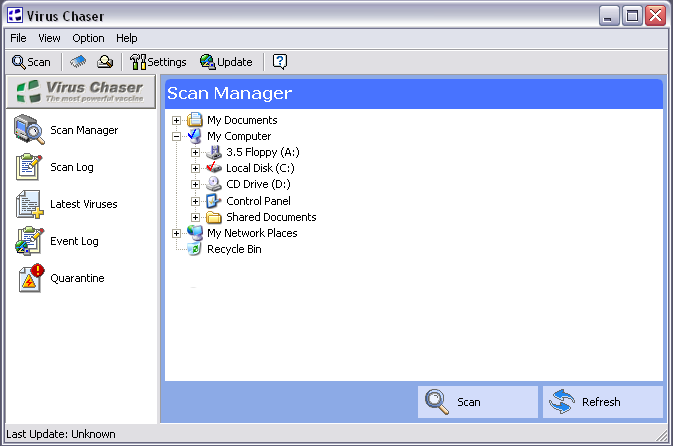Click the Update globe toolbar button
Image resolution: width=673 pixels, height=446 pixels.
(226, 62)
